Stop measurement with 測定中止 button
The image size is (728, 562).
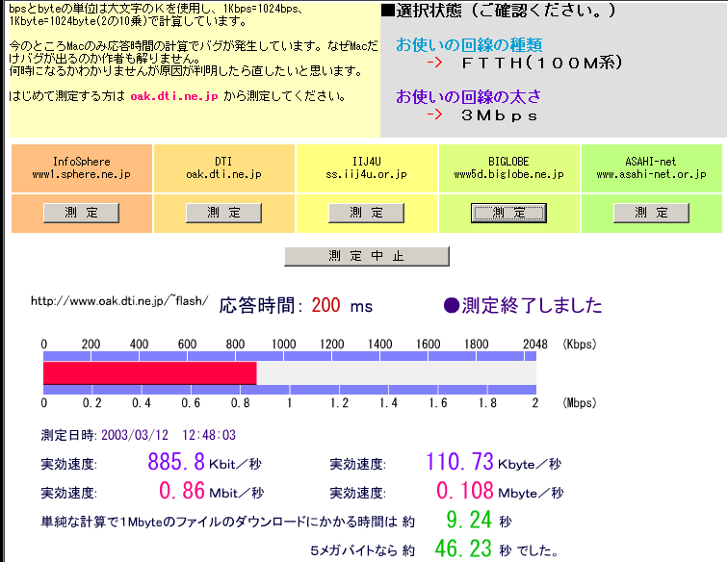point(367,256)
